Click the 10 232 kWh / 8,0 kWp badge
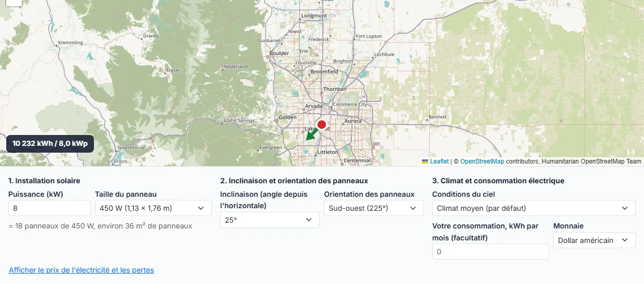 50,143
